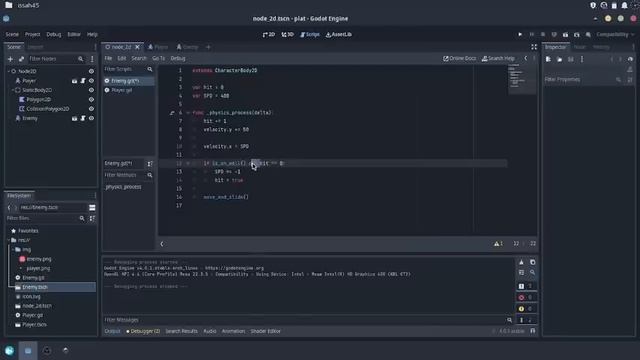Click the Search Help button
The height and width of the screenshot is (360, 640).
(498, 58)
